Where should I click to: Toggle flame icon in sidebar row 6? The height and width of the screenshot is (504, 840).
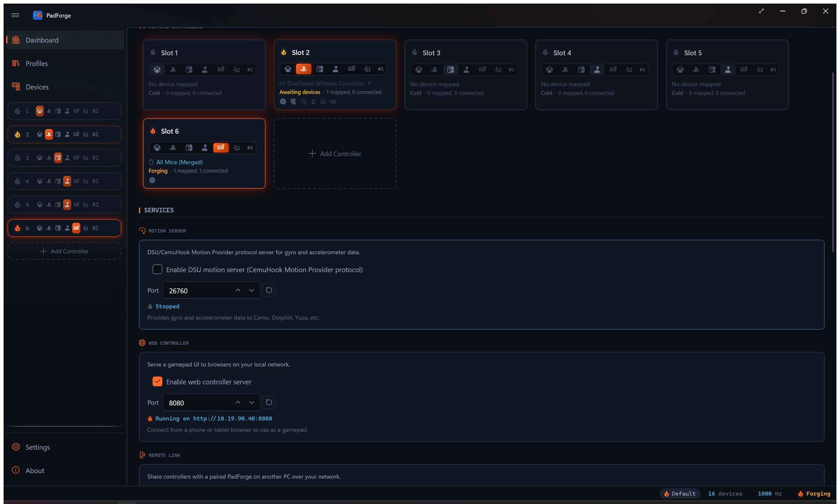point(17,228)
